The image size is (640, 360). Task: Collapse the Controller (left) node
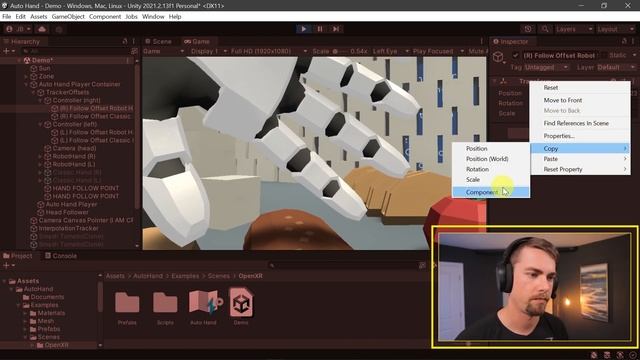(40, 124)
